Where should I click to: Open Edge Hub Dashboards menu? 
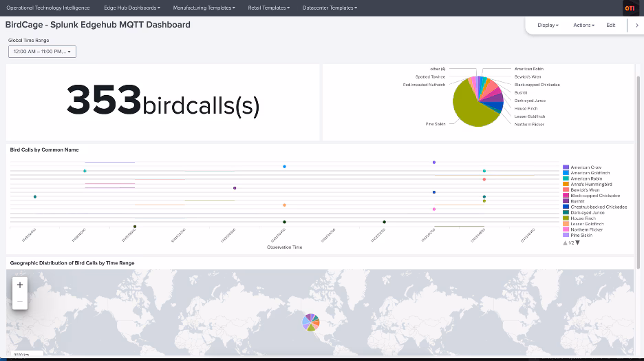point(132,8)
